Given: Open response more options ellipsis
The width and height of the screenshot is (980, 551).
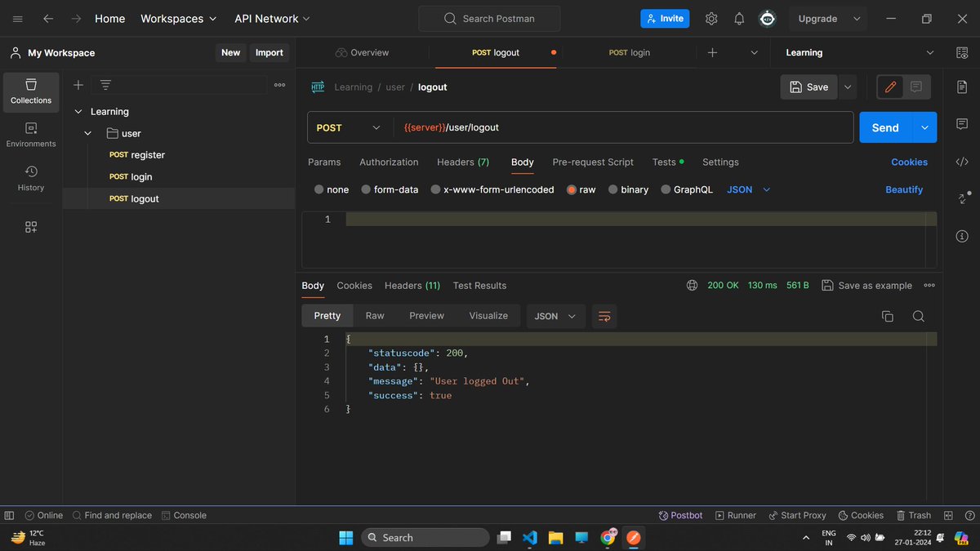Looking at the screenshot, I should click(929, 286).
